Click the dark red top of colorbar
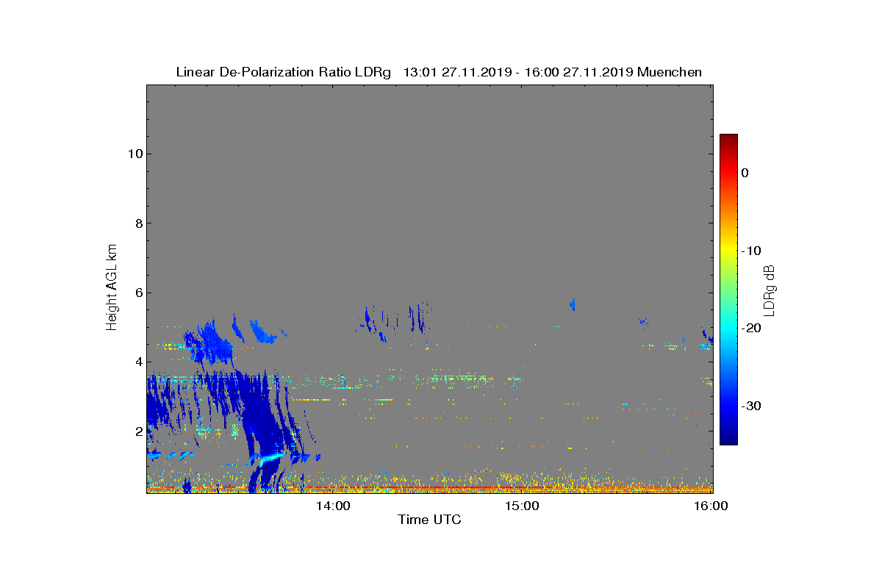 728,140
